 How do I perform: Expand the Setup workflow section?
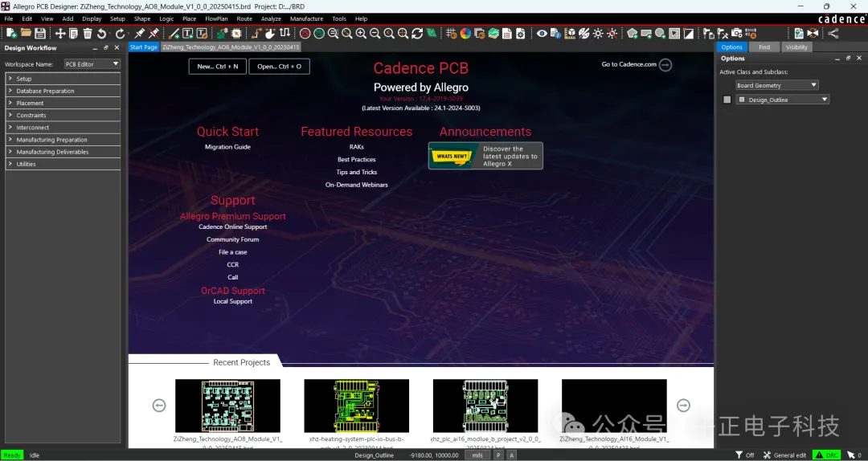63,79
